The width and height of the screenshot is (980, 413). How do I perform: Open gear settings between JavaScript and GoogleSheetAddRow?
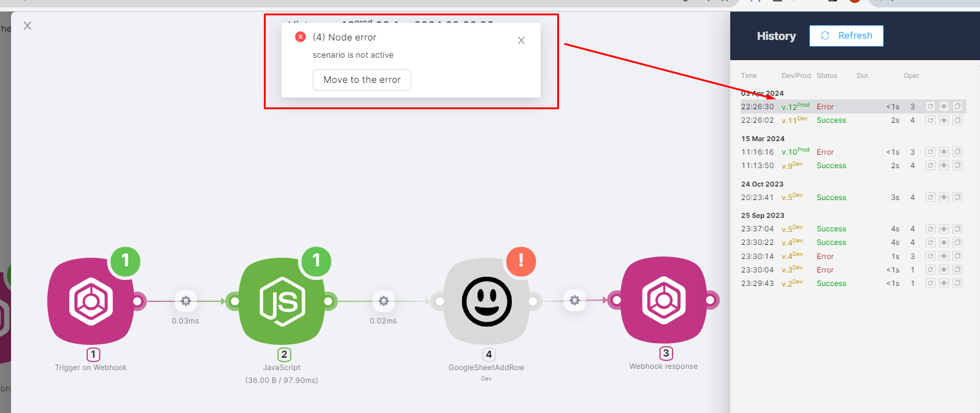384,301
